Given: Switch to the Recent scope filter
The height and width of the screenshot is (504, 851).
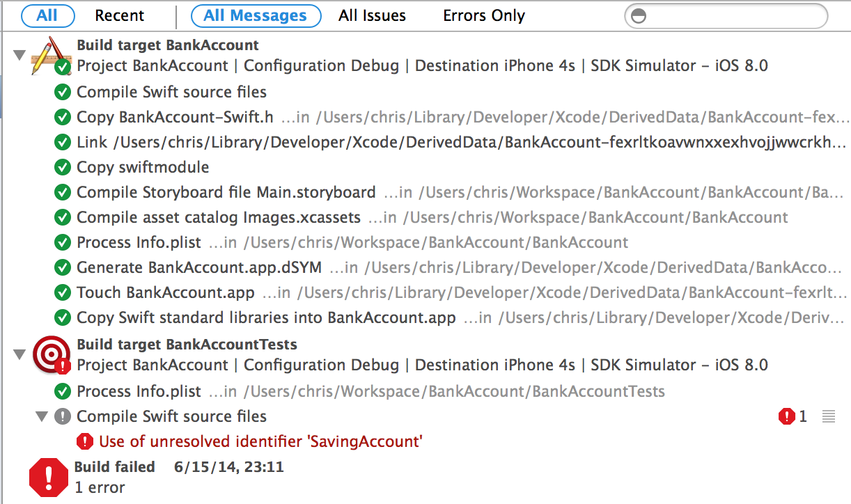Looking at the screenshot, I should pos(120,15).
